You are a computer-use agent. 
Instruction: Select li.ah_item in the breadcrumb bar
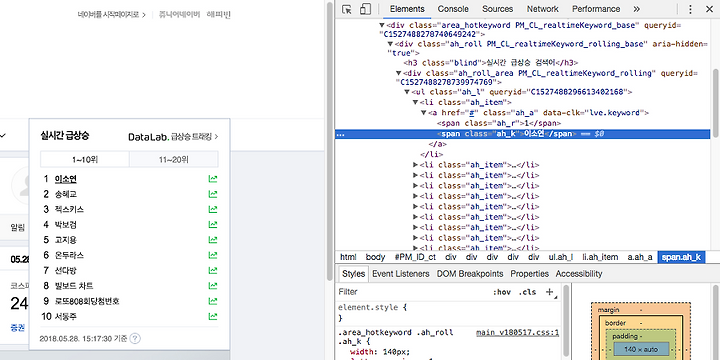[600, 257]
